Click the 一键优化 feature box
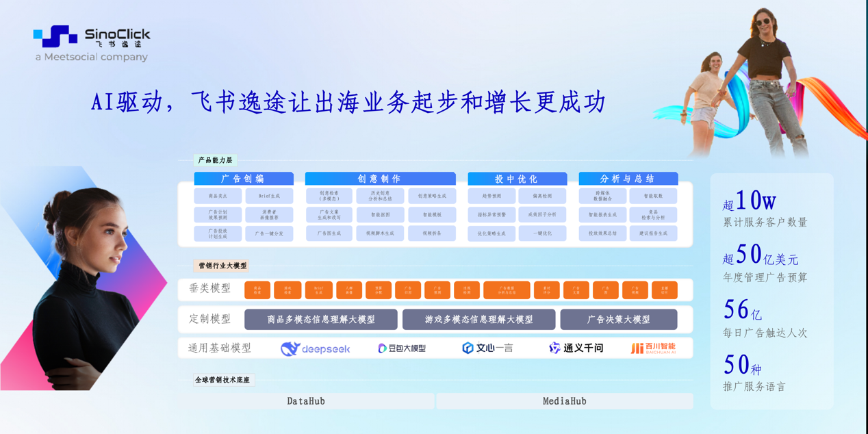 [x=542, y=233]
